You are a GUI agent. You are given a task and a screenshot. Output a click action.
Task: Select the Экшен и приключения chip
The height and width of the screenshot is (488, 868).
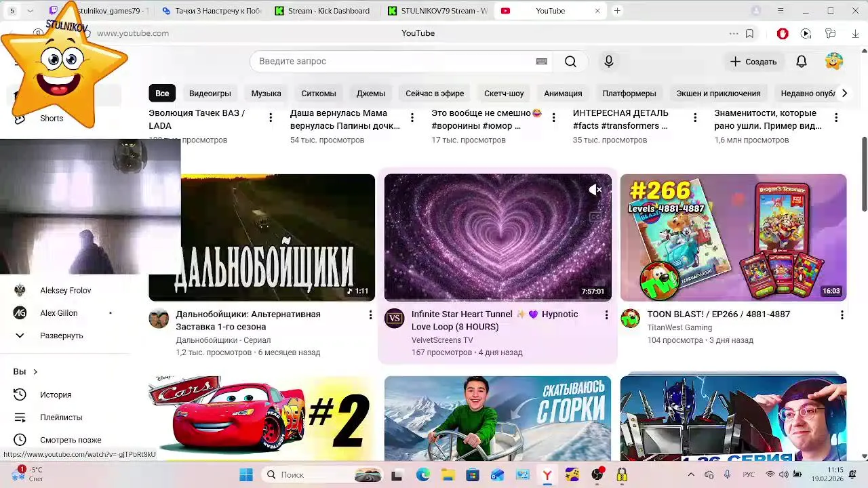718,94
